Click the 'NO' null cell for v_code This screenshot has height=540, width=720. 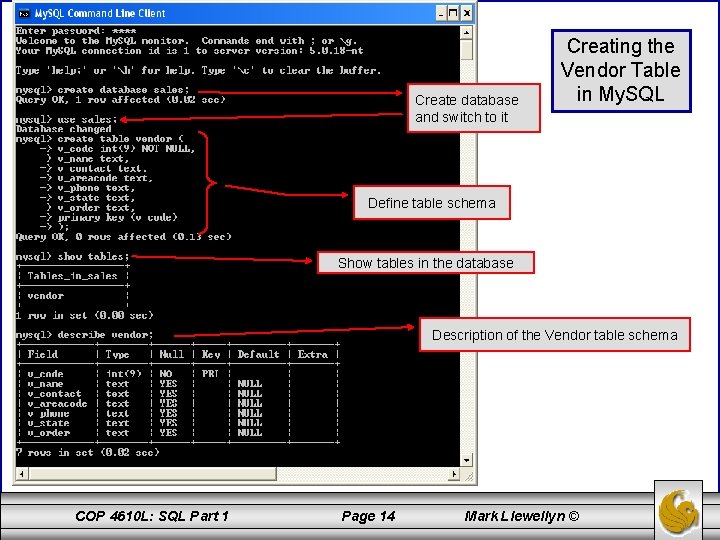(165, 374)
